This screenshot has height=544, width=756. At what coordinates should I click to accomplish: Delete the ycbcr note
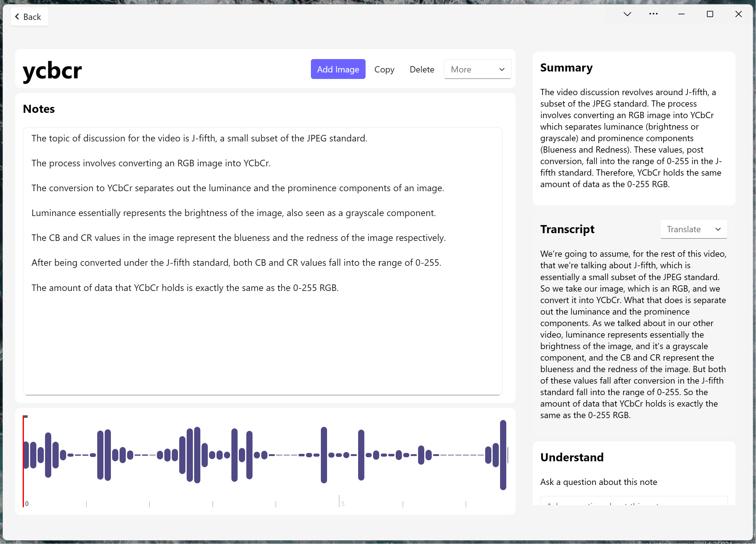click(422, 69)
